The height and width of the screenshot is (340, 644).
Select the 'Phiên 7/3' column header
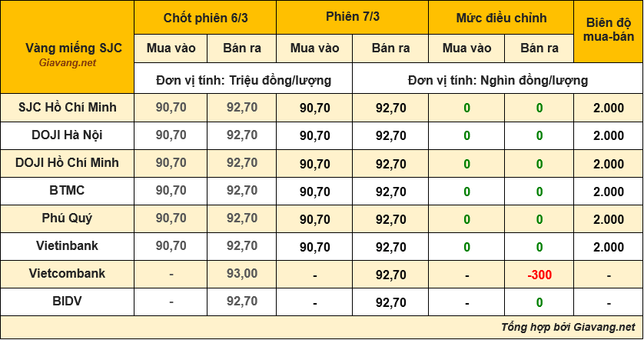[353, 18]
